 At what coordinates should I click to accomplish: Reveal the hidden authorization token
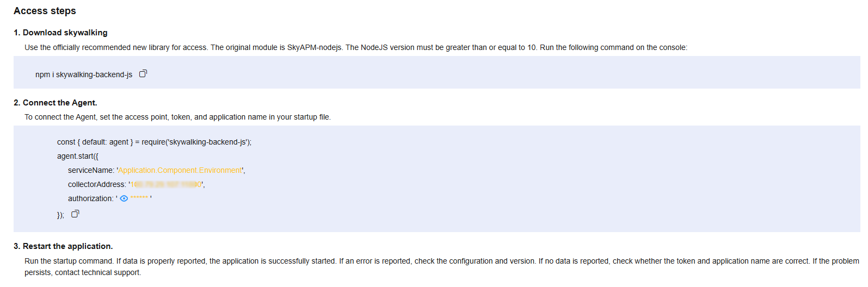point(124,198)
